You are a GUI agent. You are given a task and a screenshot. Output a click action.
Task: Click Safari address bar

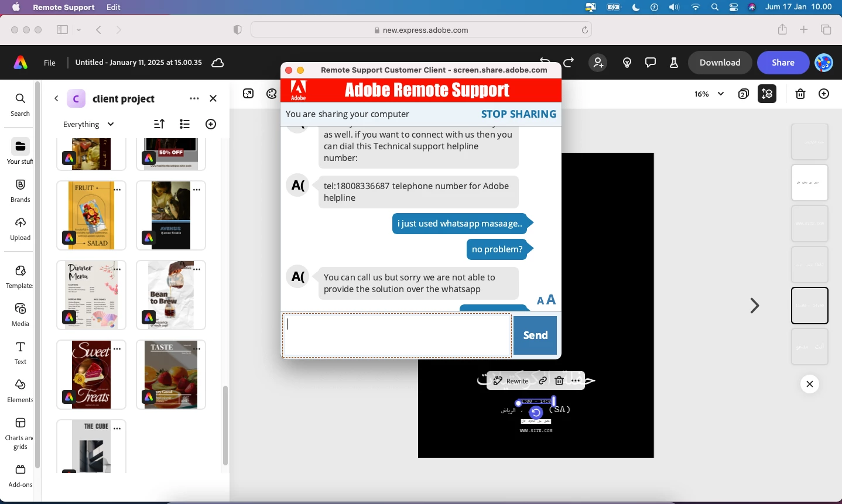click(x=421, y=30)
